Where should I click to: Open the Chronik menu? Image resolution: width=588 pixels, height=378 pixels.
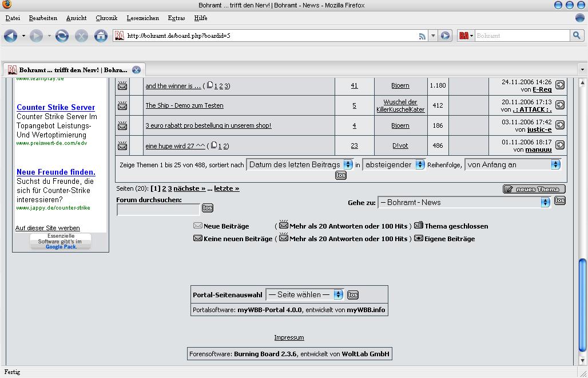pos(106,18)
